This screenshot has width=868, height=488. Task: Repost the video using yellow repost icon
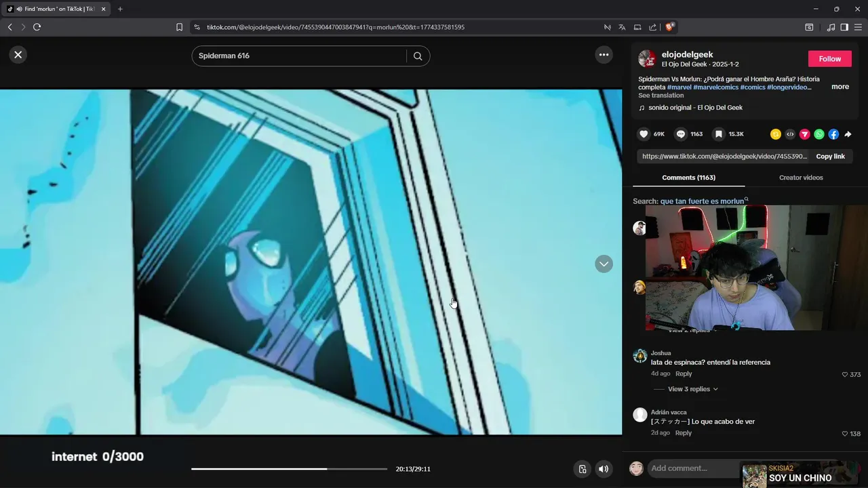tap(776, 134)
